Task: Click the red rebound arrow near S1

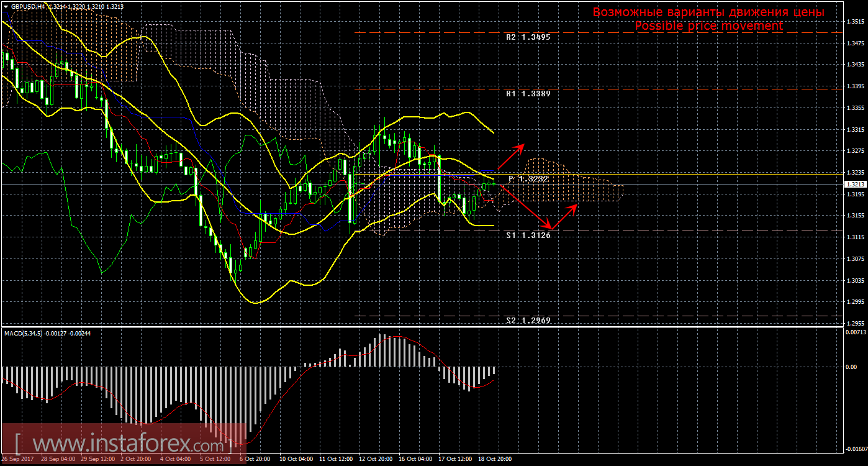Action: [x=565, y=215]
